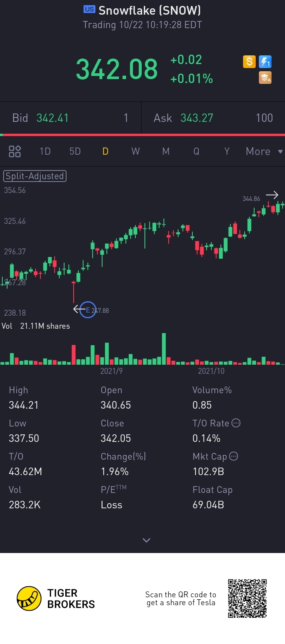This screenshot has width=285, height=644.
Task: Tap the T/O Rate info icon
Action: [236, 423]
